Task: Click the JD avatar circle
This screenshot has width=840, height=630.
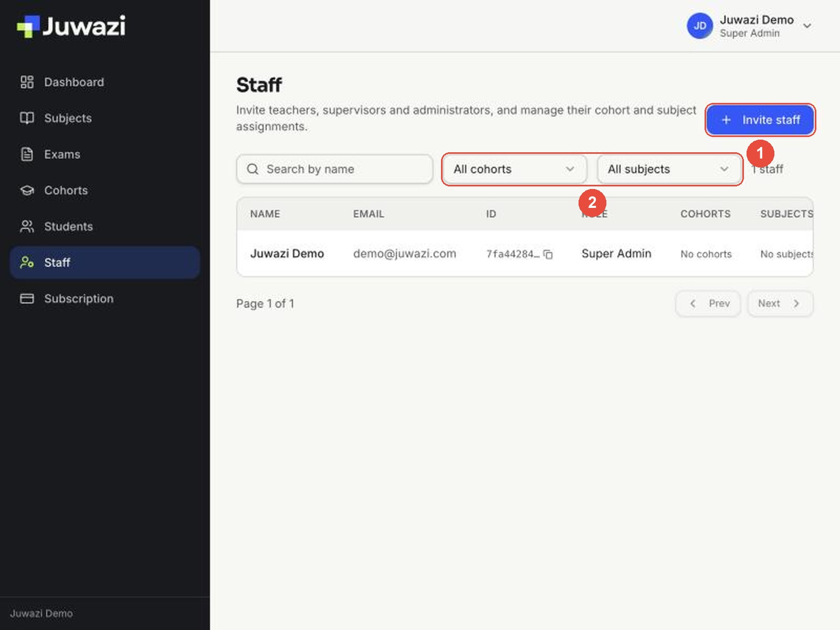Action: coord(700,26)
